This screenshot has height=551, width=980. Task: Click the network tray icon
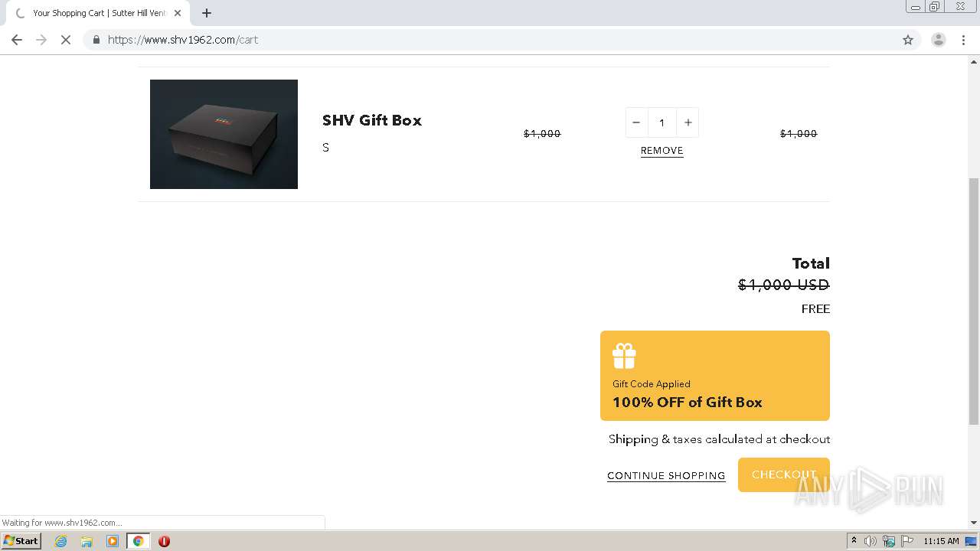pos(889,541)
